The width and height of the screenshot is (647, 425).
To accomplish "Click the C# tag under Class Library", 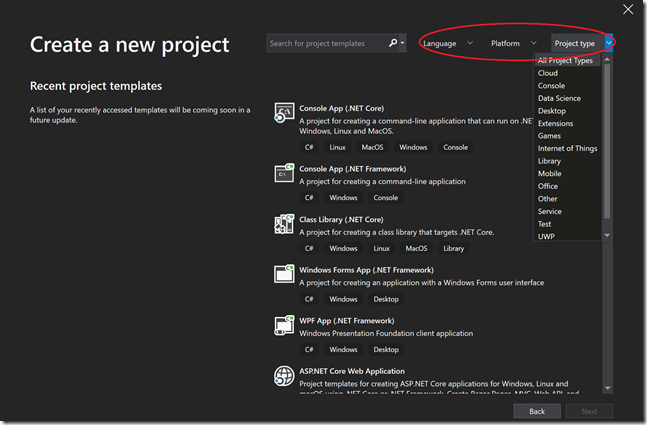I will coord(309,248).
